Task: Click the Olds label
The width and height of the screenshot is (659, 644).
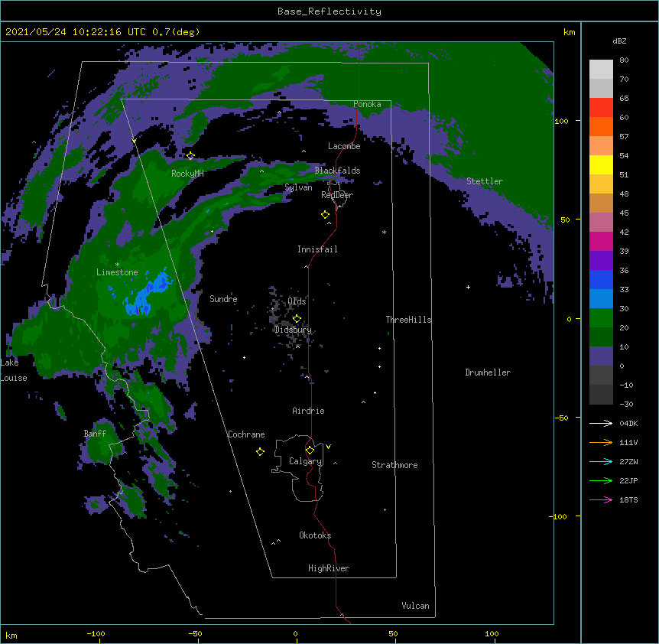Action: point(297,301)
